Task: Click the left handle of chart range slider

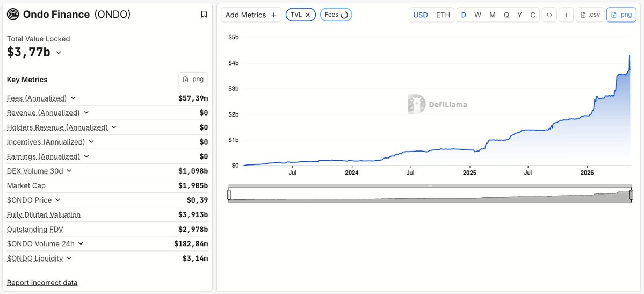Action: tap(229, 195)
